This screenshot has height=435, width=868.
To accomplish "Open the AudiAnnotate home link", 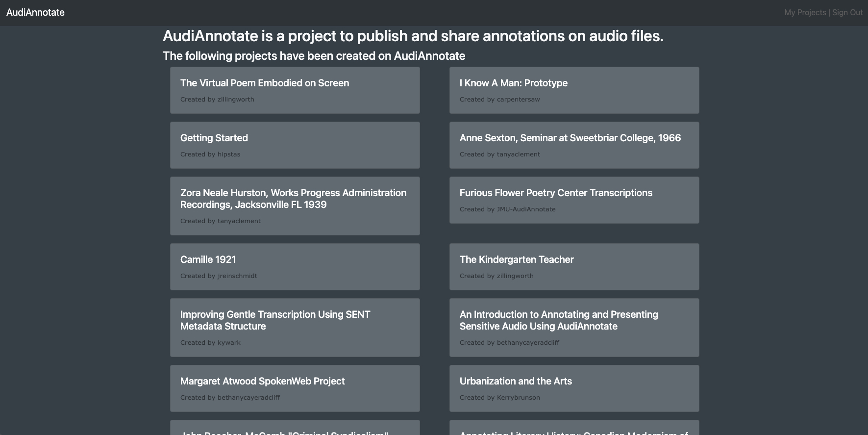I will 35,12.
